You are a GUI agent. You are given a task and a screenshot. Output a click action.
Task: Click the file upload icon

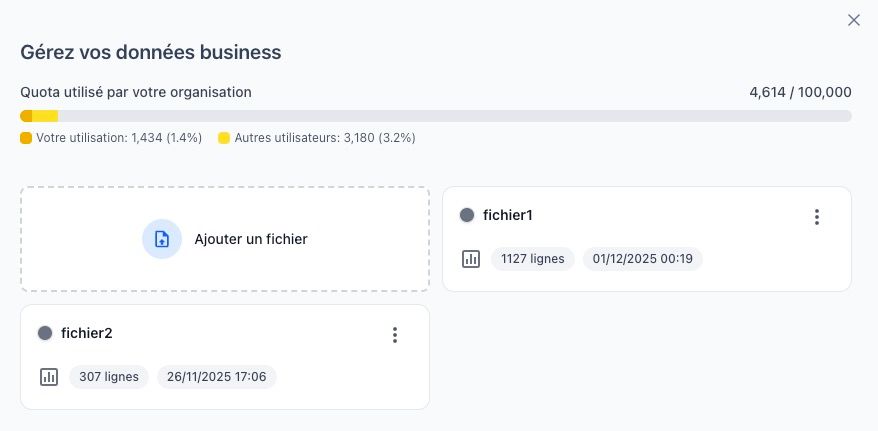(x=162, y=239)
